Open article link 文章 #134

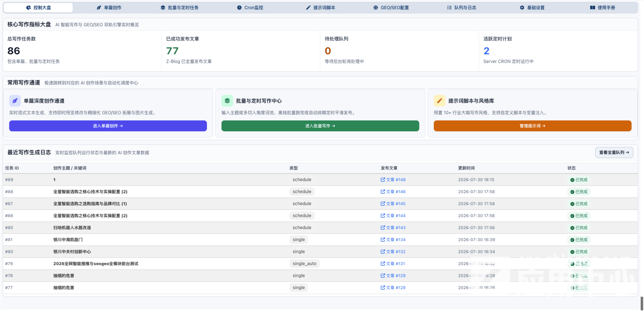[393, 240]
